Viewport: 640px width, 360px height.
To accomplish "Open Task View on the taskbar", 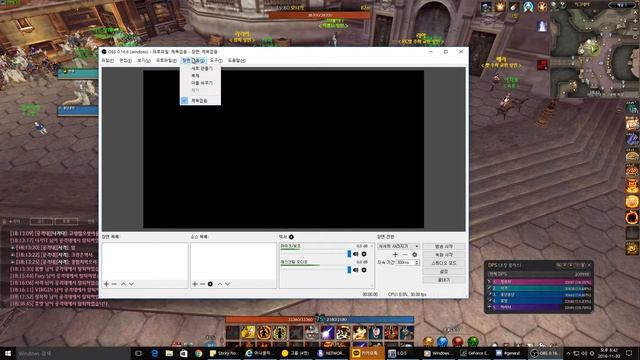I will (x=138, y=353).
